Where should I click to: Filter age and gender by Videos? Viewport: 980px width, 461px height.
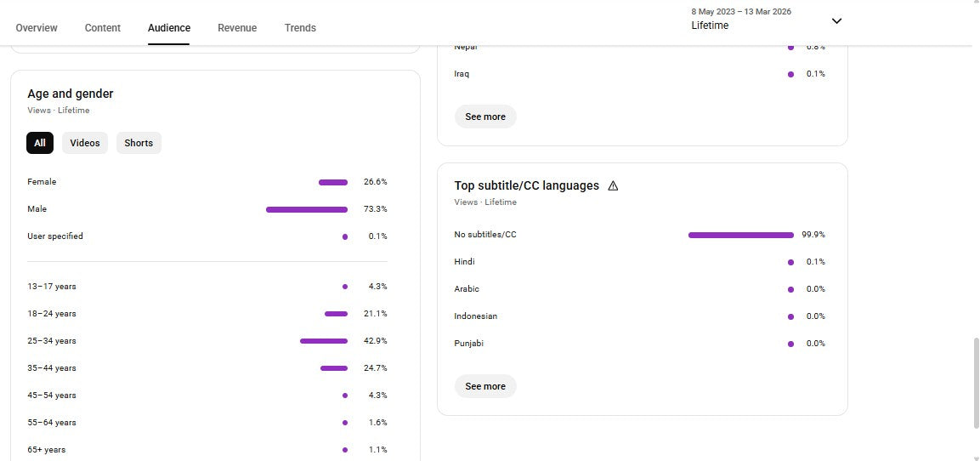pos(85,143)
